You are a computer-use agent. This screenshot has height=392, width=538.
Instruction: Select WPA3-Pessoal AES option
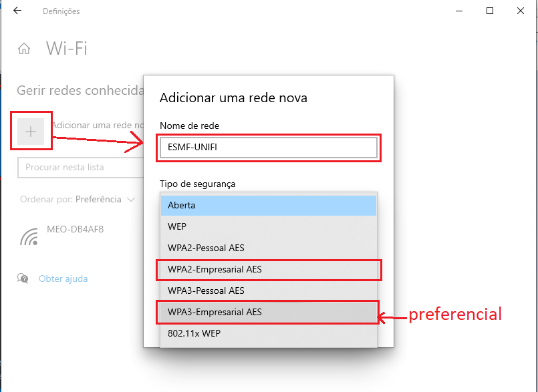point(269,290)
